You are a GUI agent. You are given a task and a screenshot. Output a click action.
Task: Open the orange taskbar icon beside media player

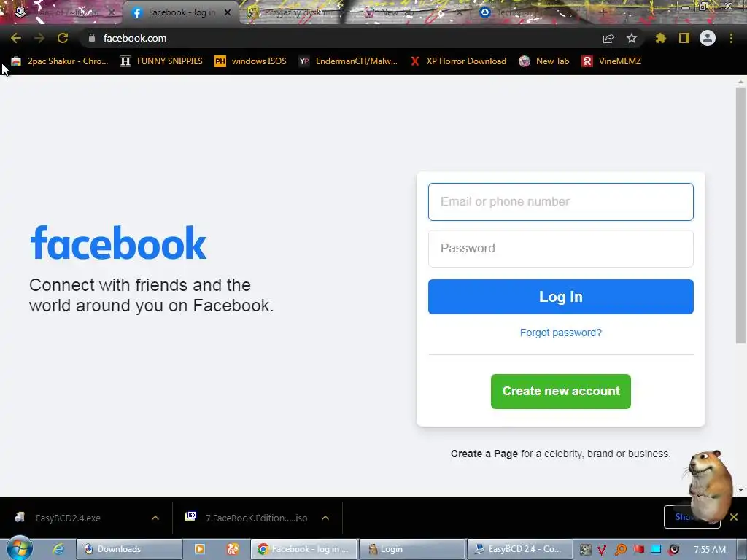(233, 549)
